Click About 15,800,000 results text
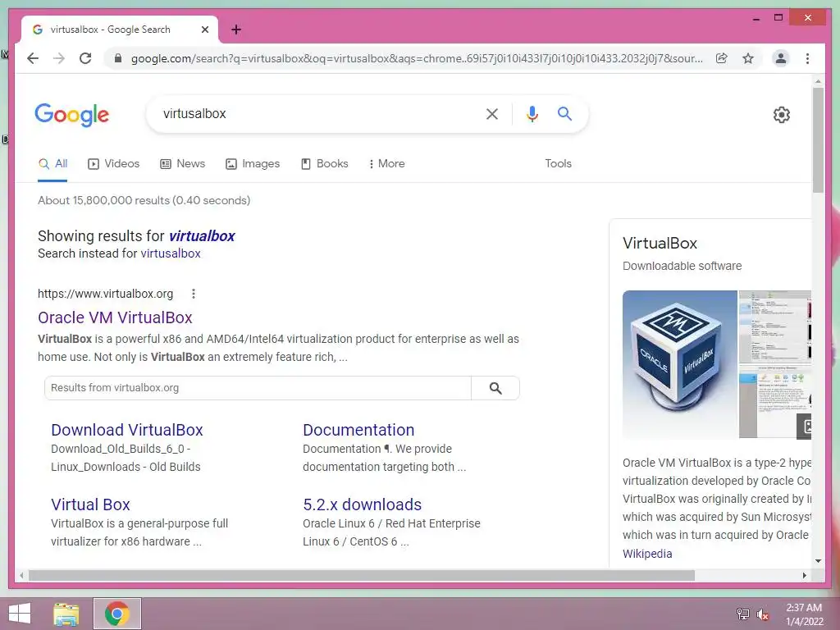The image size is (840, 630). (x=144, y=200)
